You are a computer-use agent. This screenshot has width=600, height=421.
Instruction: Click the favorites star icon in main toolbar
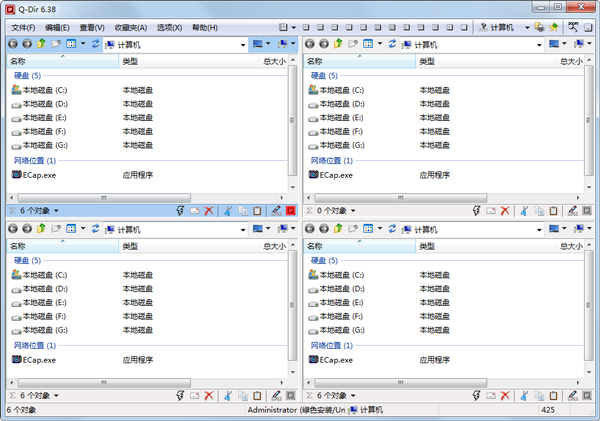coord(553,27)
